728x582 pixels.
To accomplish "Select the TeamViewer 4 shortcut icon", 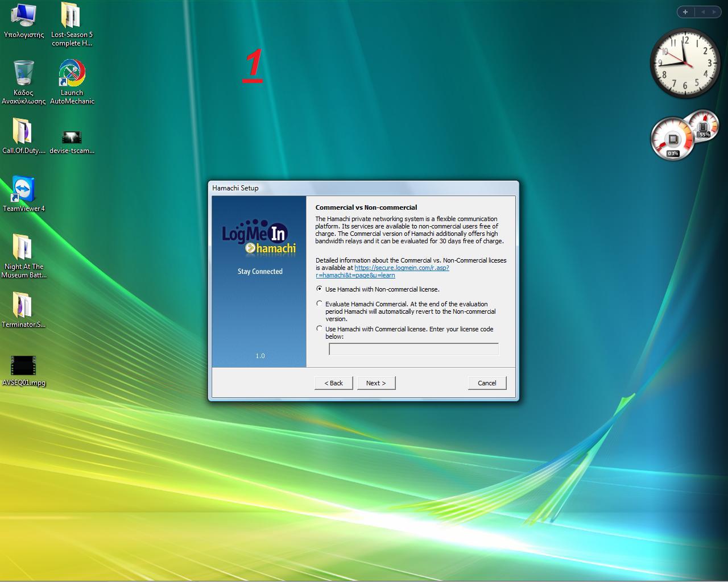I will click(x=23, y=194).
